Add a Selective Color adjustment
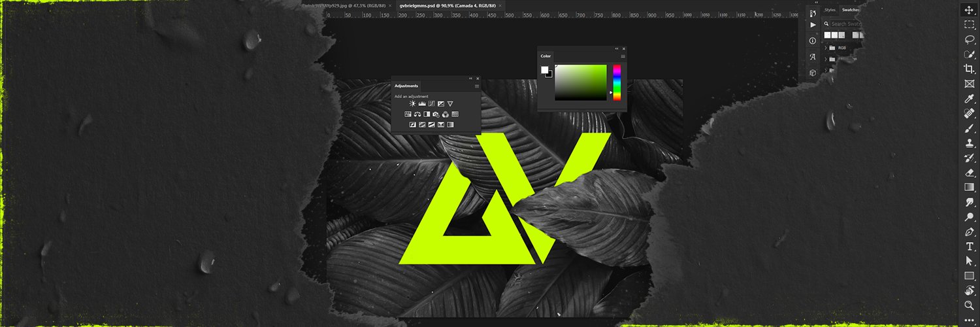Image resolution: width=980 pixels, height=327 pixels. point(441,124)
